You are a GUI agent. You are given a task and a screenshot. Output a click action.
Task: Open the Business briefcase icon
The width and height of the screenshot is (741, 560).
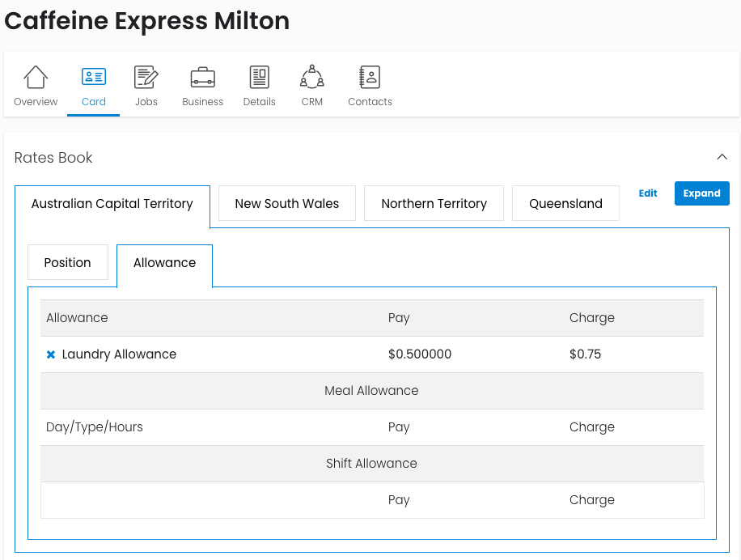tap(202, 78)
